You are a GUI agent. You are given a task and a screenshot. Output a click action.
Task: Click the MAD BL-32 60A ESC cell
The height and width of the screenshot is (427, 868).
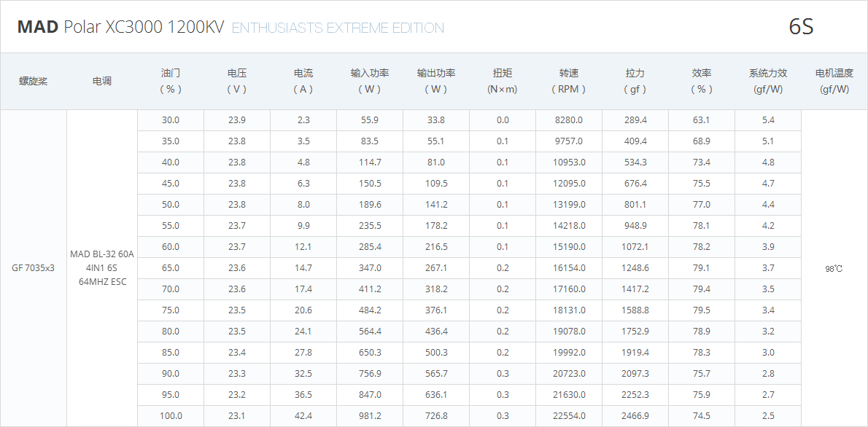click(102, 267)
